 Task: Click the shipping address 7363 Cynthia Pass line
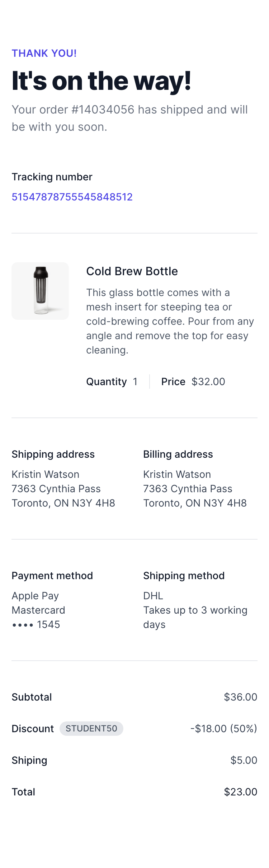click(x=56, y=489)
